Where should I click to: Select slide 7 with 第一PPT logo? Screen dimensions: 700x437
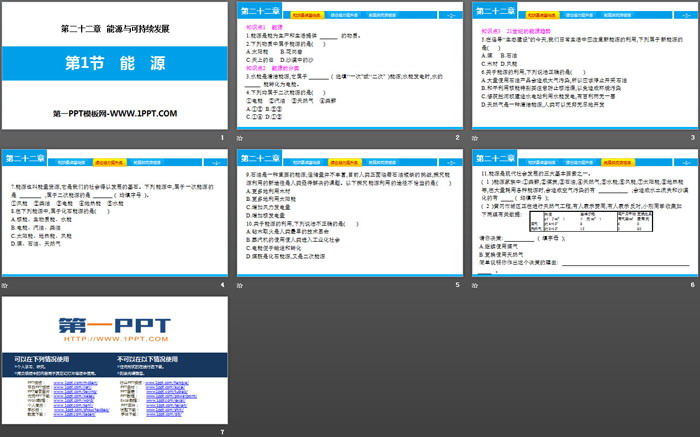(115, 359)
